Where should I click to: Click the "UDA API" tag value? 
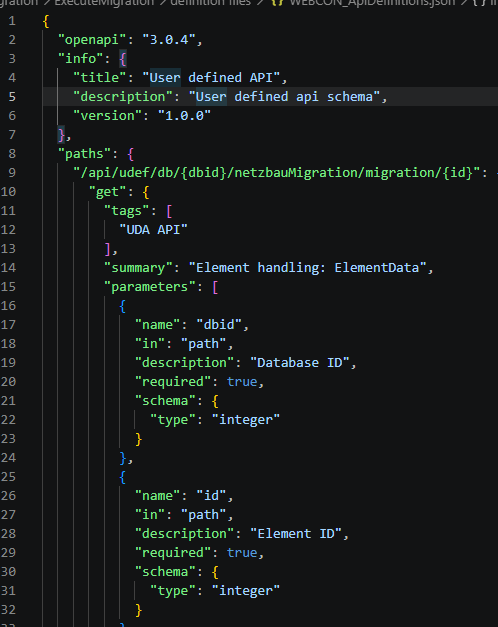[x=154, y=230]
